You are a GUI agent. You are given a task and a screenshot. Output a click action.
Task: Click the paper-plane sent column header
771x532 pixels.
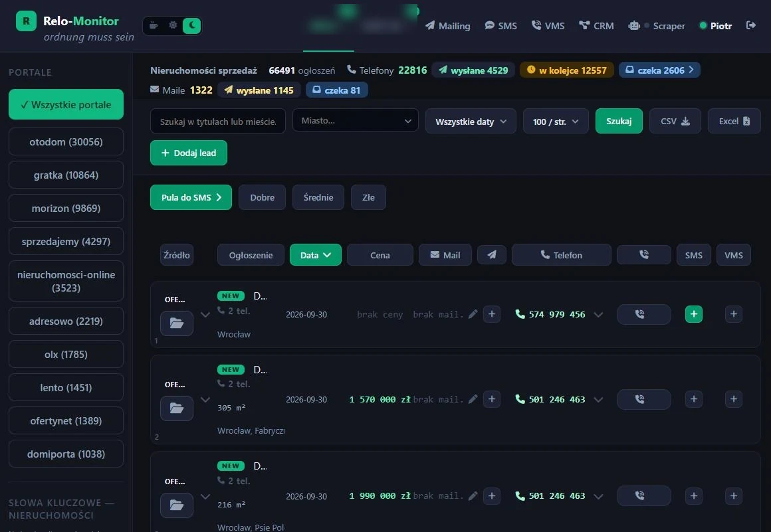coord(492,254)
